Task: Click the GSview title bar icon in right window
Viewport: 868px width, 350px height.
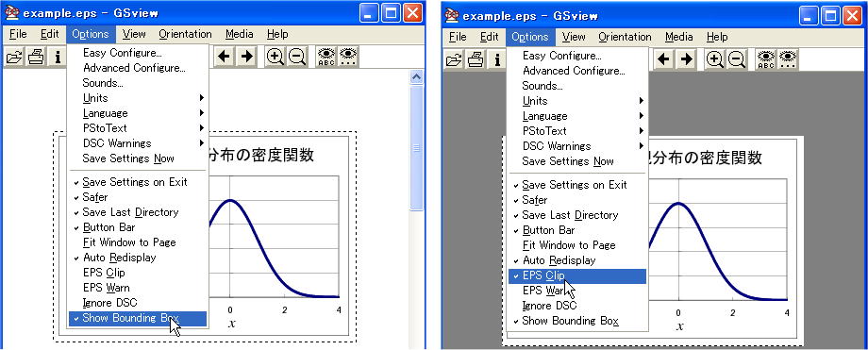Action: pyautogui.click(x=452, y=15)
